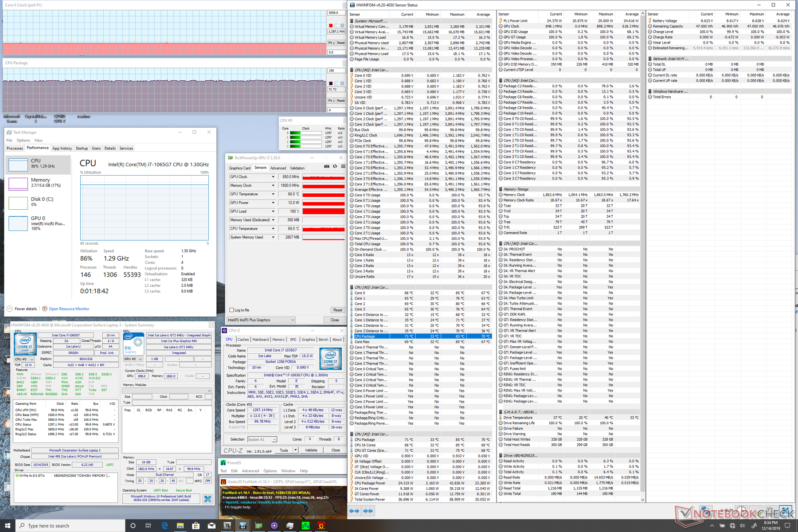Click HWiNFO collapse columns arrows icon
The image size is (798, 532).
pos(368,511)
